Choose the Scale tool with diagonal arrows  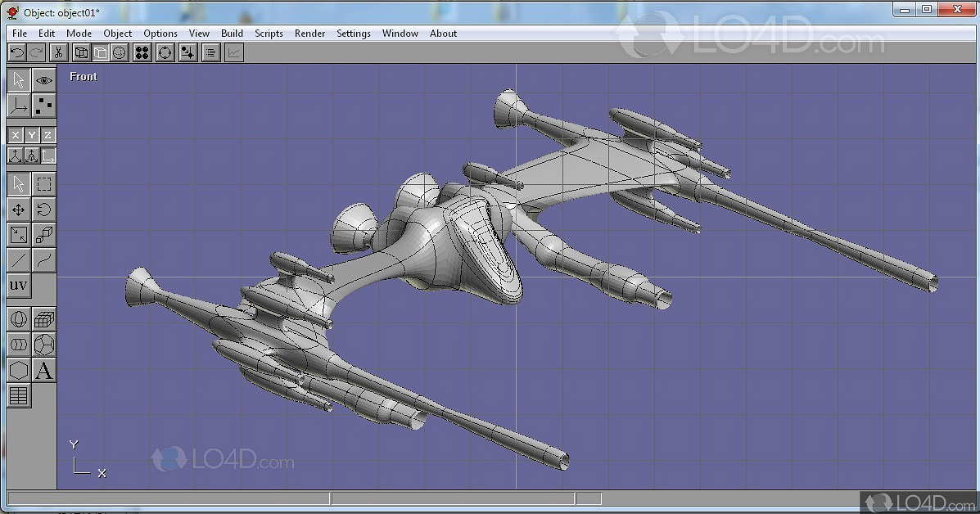[19, 235]
